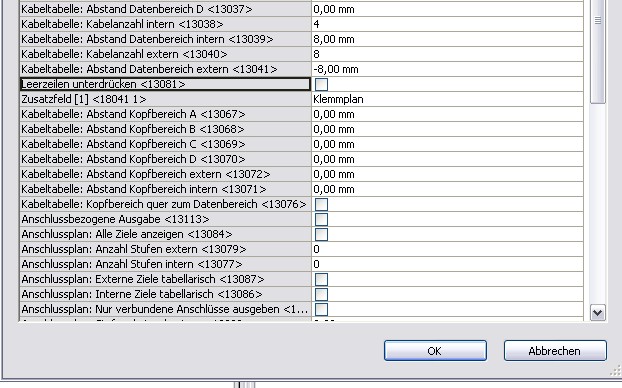
Task: Edit Abstand Datenbereich intern value 8,00 mm
Action: pyautogui.click(x=447, y=39)
